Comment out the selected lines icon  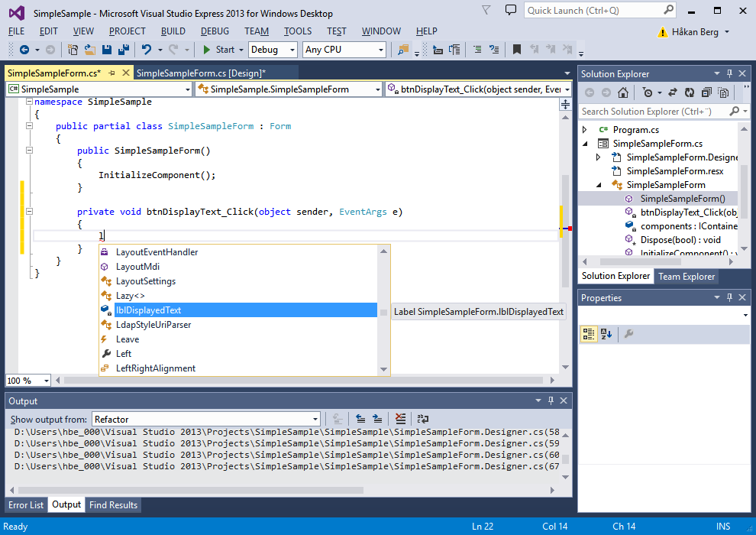[x=477, y=50]
